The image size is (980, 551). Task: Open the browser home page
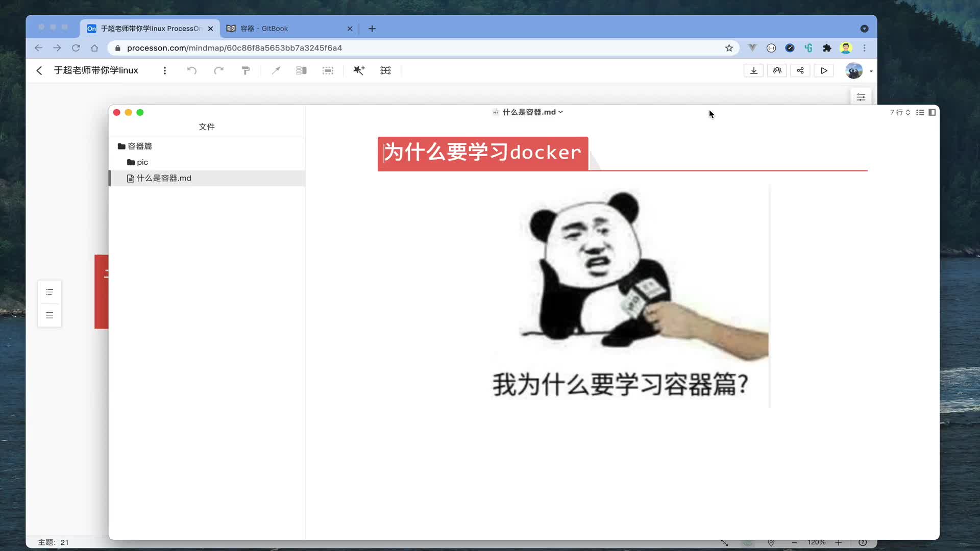click(x=94, y=48)
